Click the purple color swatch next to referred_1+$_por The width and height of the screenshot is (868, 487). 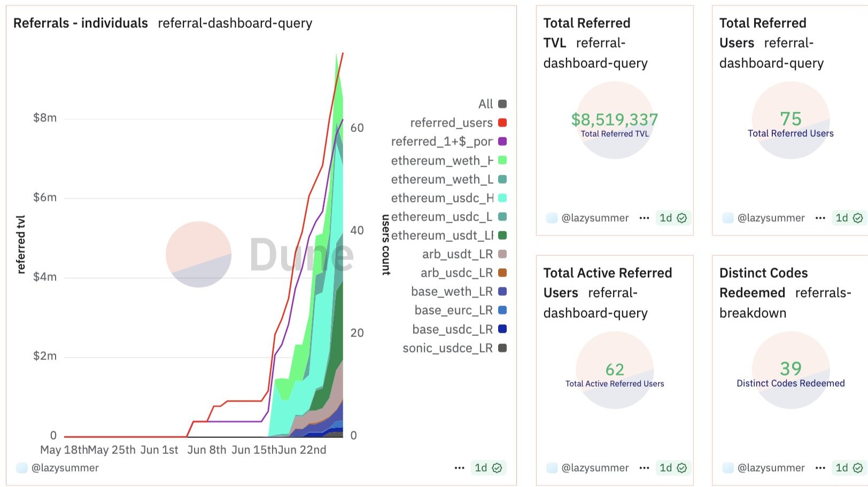click(x=501, y=142)
